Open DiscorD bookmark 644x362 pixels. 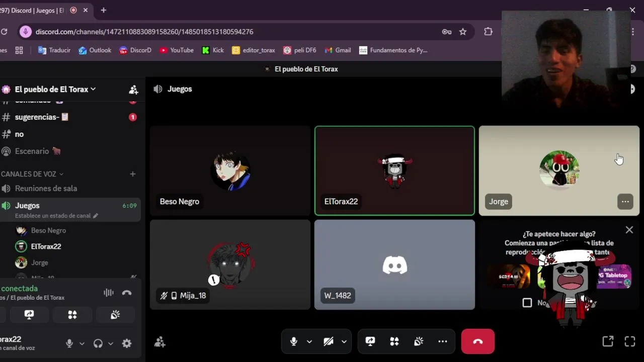(135, 50)
